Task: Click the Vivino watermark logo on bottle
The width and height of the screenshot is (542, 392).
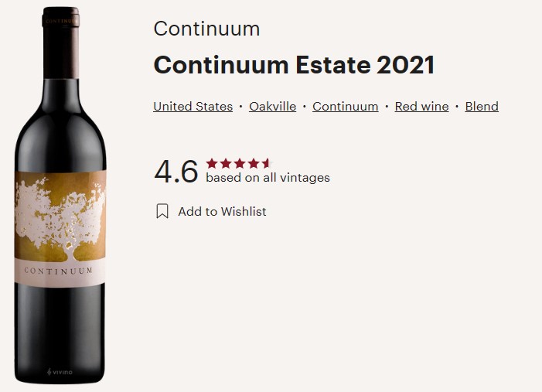Action: point(60,372)
